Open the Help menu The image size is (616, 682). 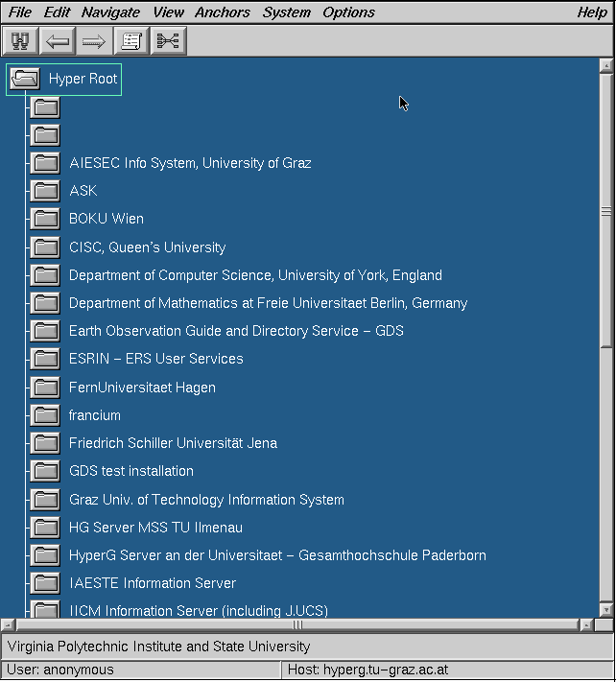pos(591,12)
